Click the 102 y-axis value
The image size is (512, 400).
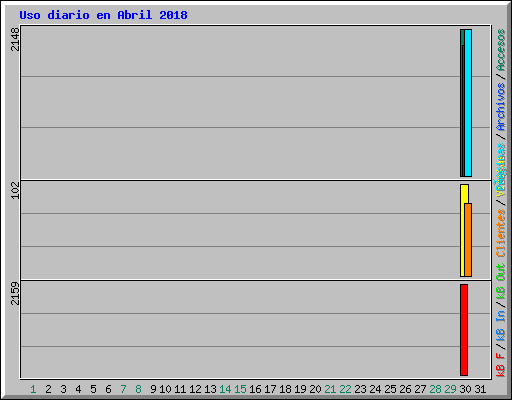tap(15, 190)
